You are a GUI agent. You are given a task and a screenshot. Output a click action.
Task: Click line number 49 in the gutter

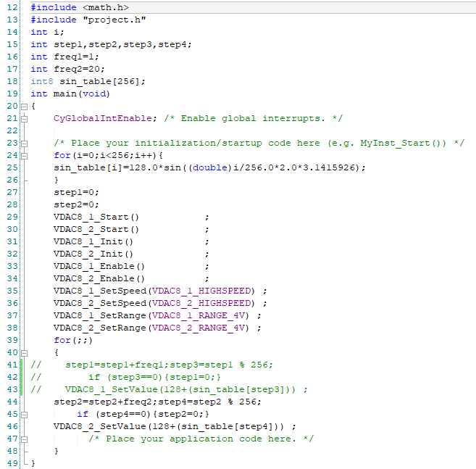coord(12,463)
